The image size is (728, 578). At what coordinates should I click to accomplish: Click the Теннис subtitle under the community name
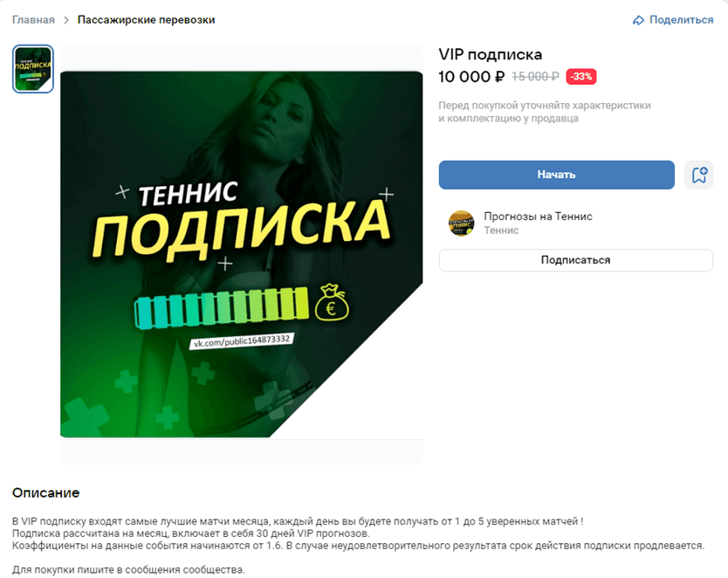coord(501,231)
